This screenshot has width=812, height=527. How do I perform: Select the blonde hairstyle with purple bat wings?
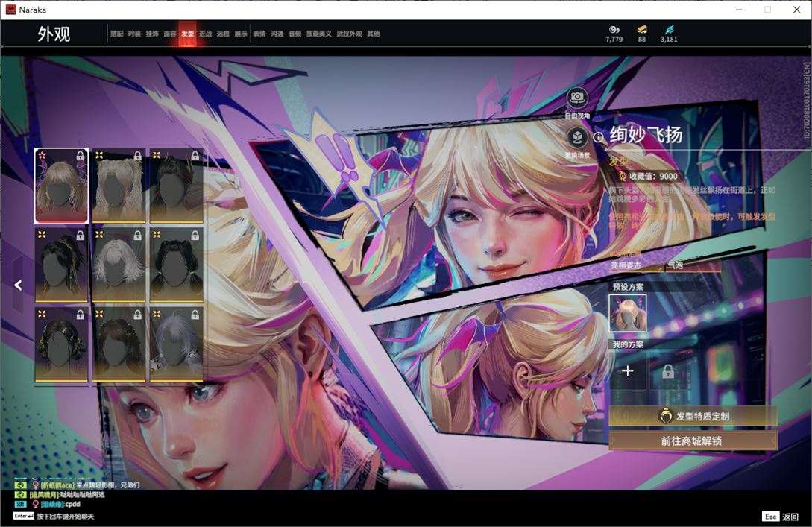(x=62, y=186)
